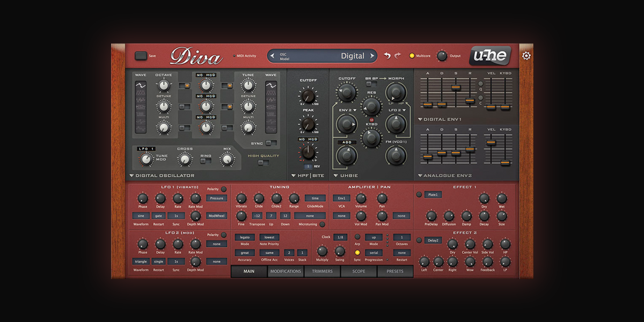Open the LFO 1 sine waveform selector
Viewport: 644px width, 322px height.
pyautogui.click(x=141, y=216)
